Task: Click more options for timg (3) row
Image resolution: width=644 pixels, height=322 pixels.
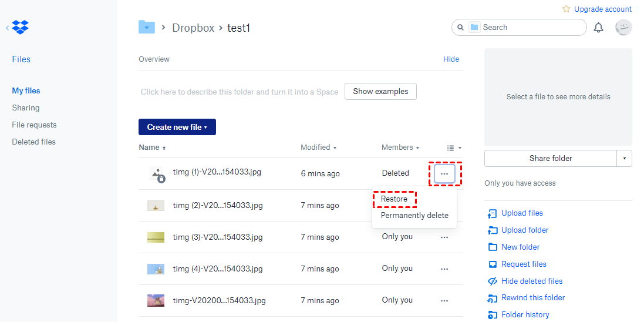Action: (x=444, y=237)
